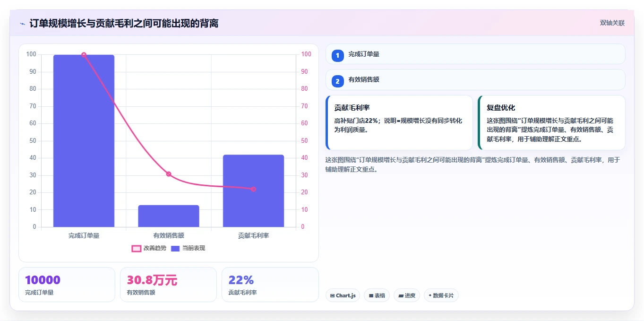Click the trend line point above 贡献毛利率
The height and width of the screenshot is (321, 644).
tap(253, 189)
